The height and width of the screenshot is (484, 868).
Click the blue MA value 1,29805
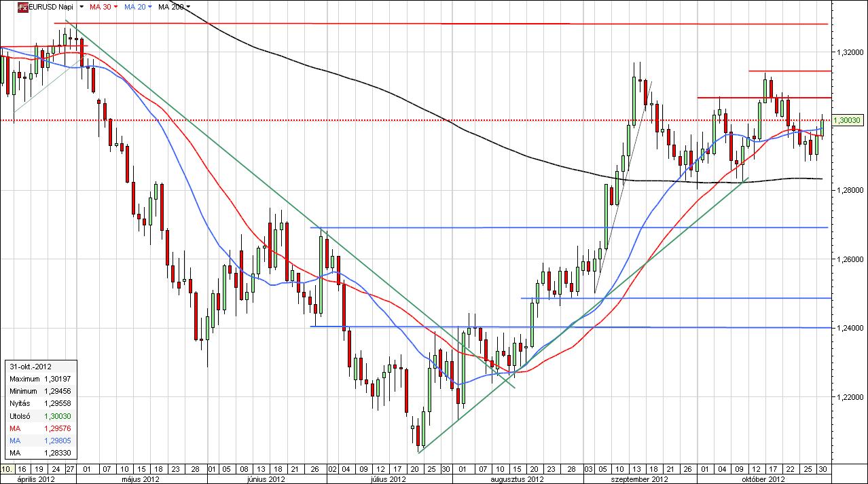(x=58, y=441)
